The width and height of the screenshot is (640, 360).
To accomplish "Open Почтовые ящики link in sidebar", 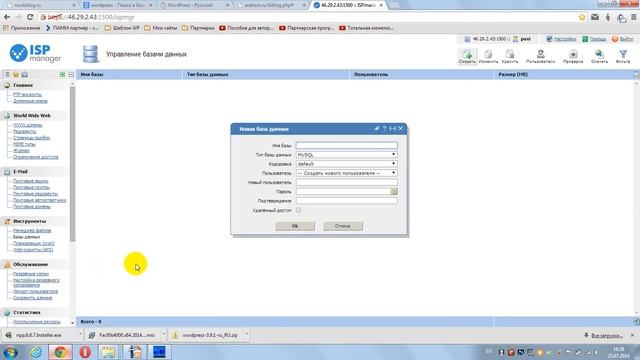I will coord(31,181).
